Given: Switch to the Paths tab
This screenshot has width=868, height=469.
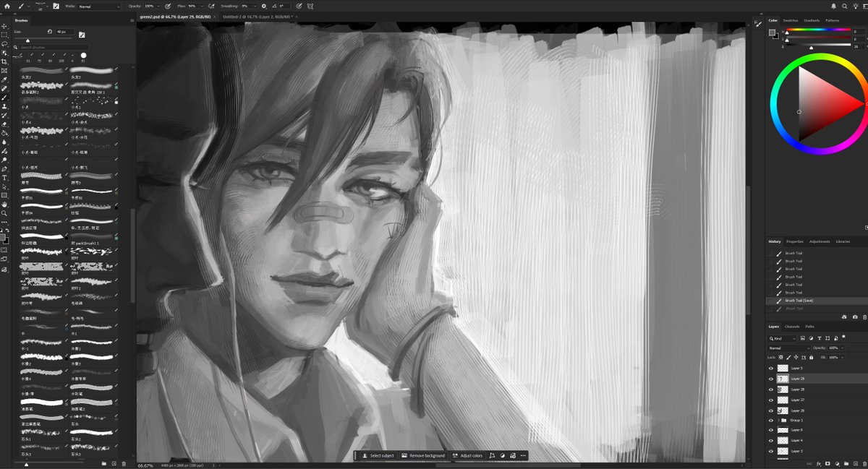Looking at the screenshot, I should click(x=809, y=327).
